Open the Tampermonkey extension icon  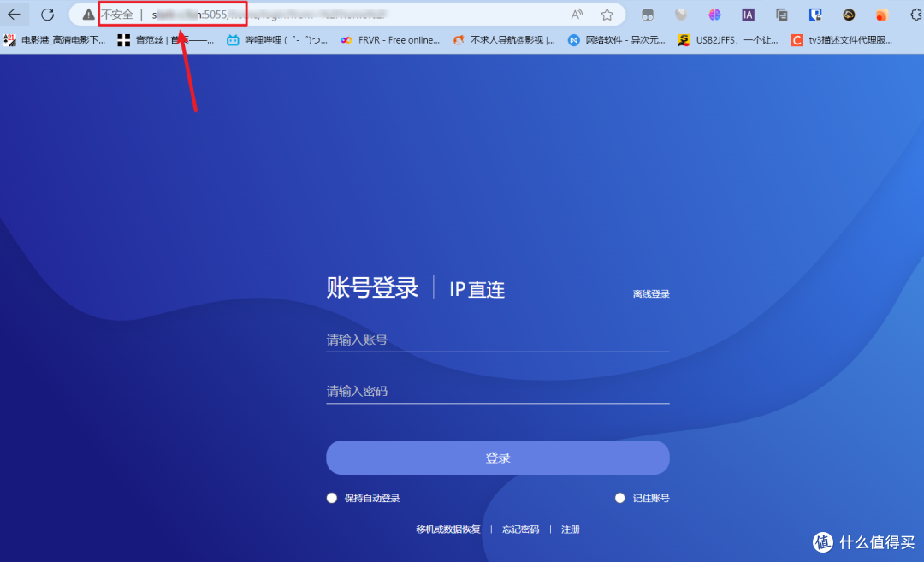tap(647, 15)
